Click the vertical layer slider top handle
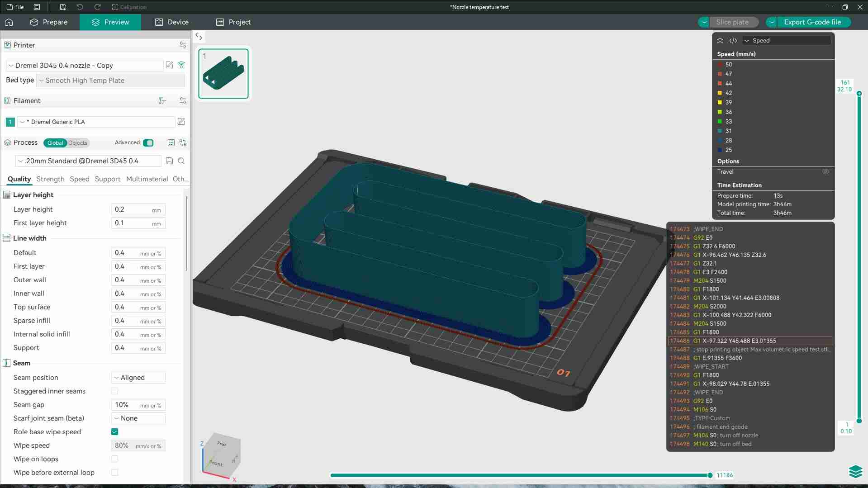Viewport: 868px width, 488px height. point(859,94)
